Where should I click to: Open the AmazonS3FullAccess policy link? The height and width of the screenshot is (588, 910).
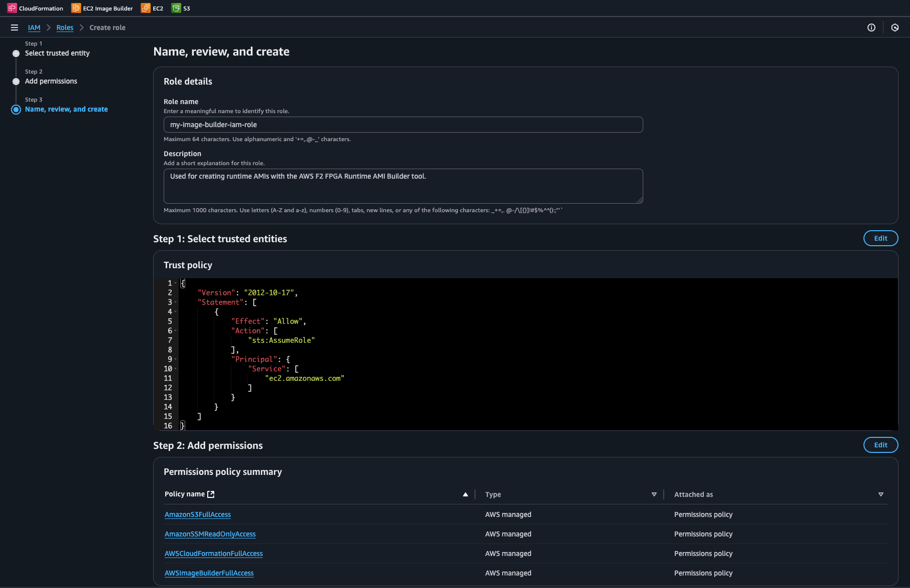tap(198, 514)
